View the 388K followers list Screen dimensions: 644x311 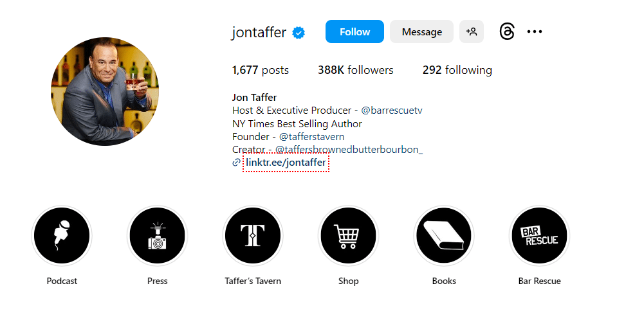[x=355, y=70]
